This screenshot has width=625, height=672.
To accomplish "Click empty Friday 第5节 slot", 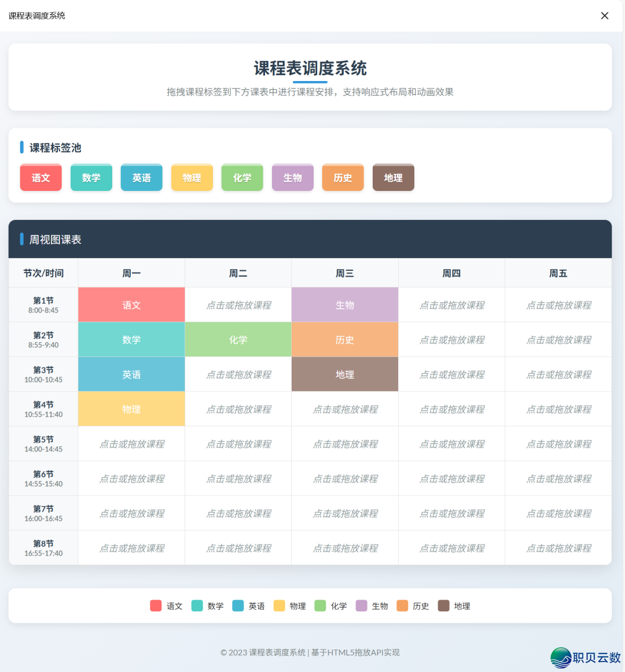I will coord(558,443).
